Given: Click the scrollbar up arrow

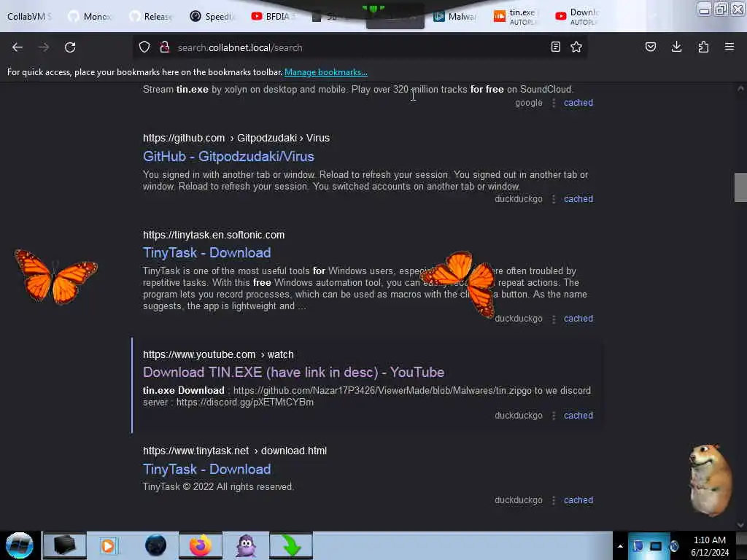Looking at the screenshot, I should pyautogui.click(x=740, y=88).
